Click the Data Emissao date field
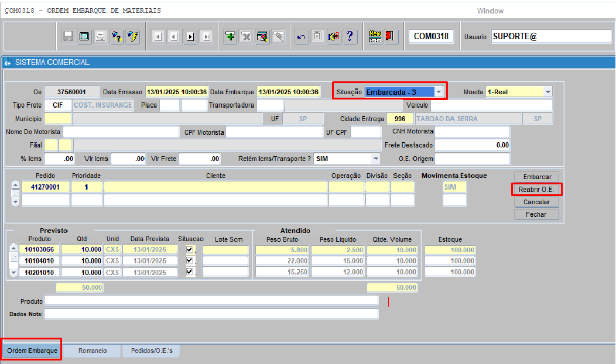The image size is (616, 364). (177, 92)
